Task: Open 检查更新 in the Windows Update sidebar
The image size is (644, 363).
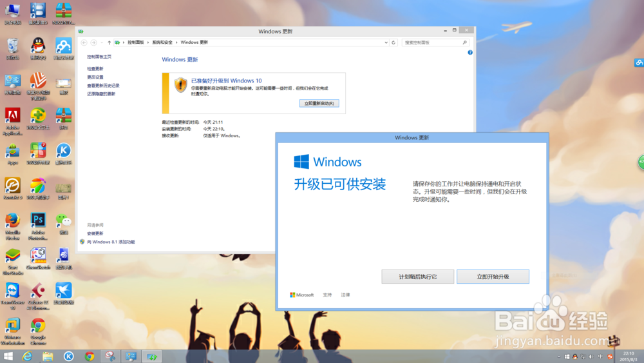Action: 95,68
